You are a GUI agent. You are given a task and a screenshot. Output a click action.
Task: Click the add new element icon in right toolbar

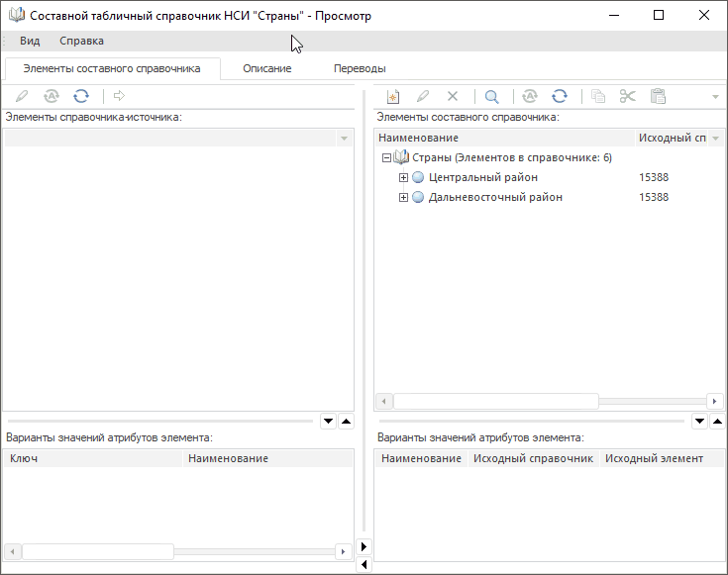392,96
